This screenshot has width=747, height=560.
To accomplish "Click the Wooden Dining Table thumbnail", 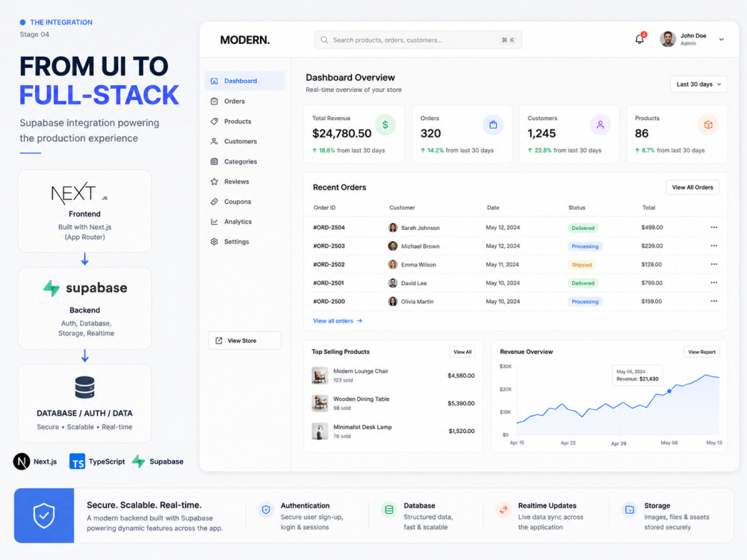I will 320,403.
